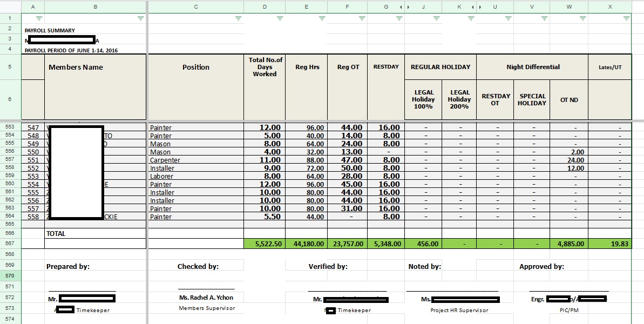Open the column V filter icon
Image resolution: width=644 pixels, height=324 pixels.
[x=544, y=18]
